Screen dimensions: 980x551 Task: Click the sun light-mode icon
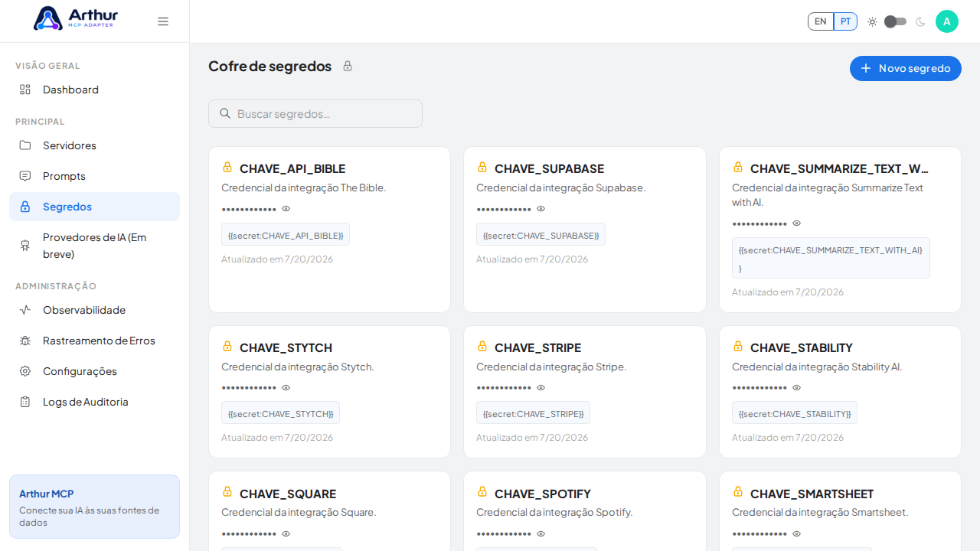(x=872, y=21)
